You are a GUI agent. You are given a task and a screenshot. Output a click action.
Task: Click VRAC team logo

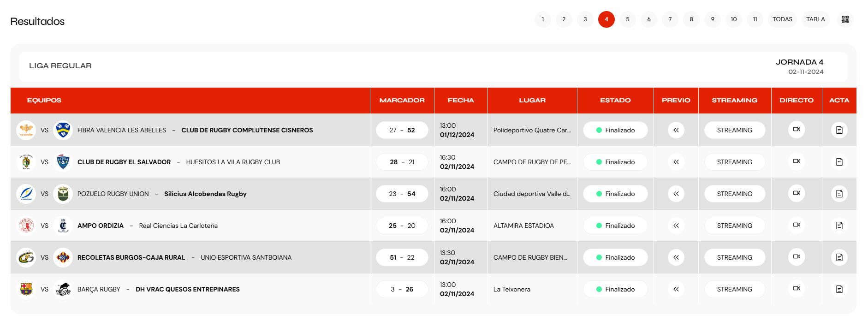[x=63, y=289]
